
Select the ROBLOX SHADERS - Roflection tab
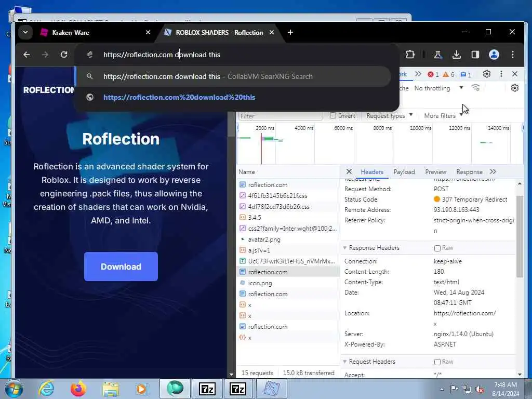pyautogui.click(x=219, y=33)
